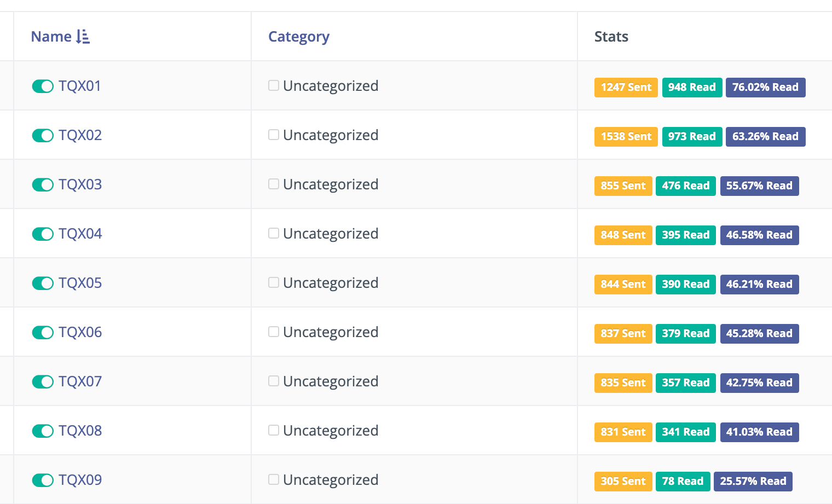The height and width of the screenshot is (504, 832).
Task: Click the category folder icon in TQX02 row
Action: tap(274, 135)
